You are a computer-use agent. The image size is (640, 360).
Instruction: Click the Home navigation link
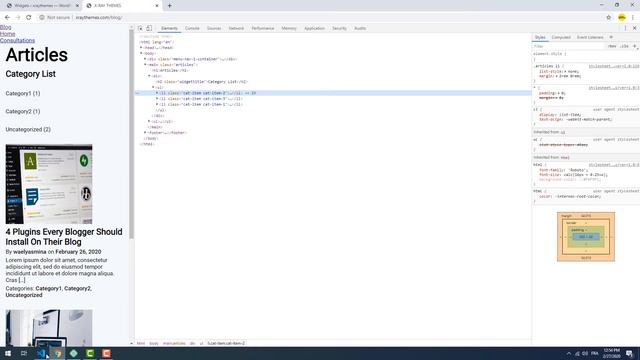pos(7,33)
